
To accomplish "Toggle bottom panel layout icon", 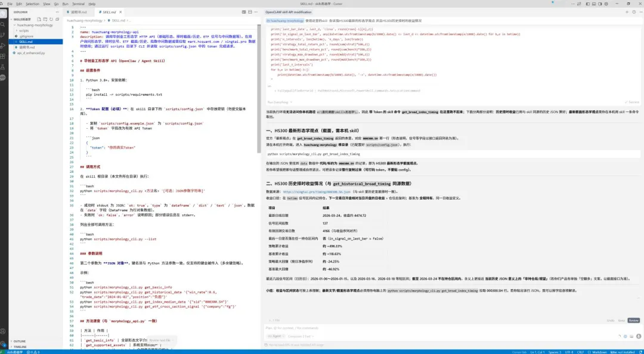I will point(594,4).
